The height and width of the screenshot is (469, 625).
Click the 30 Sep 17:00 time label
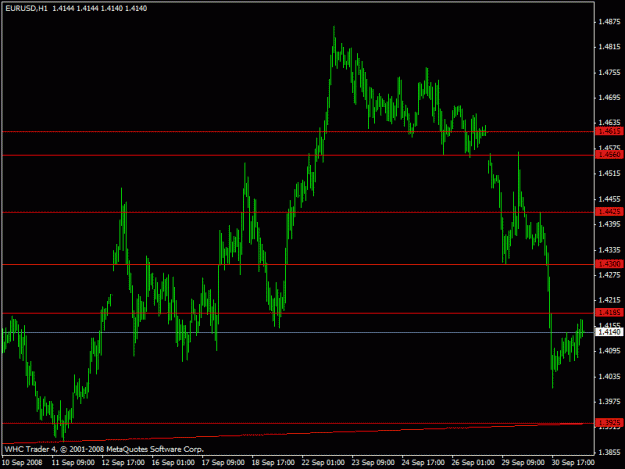(x=573, y=463)
